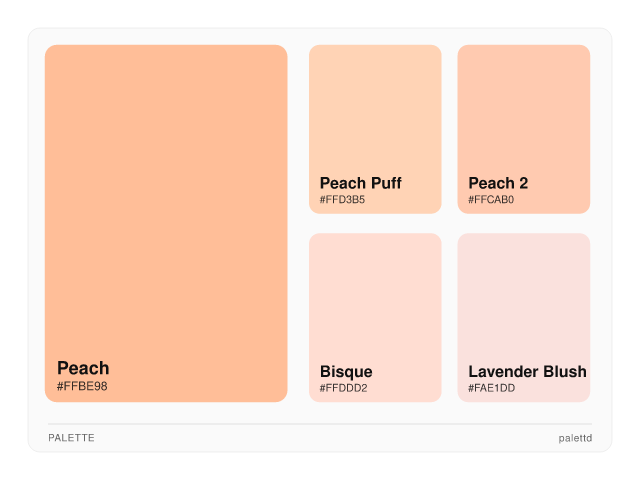Click the #FFCAB0 hex code
This screenshot has height=480, width=640.
(491, 199)
